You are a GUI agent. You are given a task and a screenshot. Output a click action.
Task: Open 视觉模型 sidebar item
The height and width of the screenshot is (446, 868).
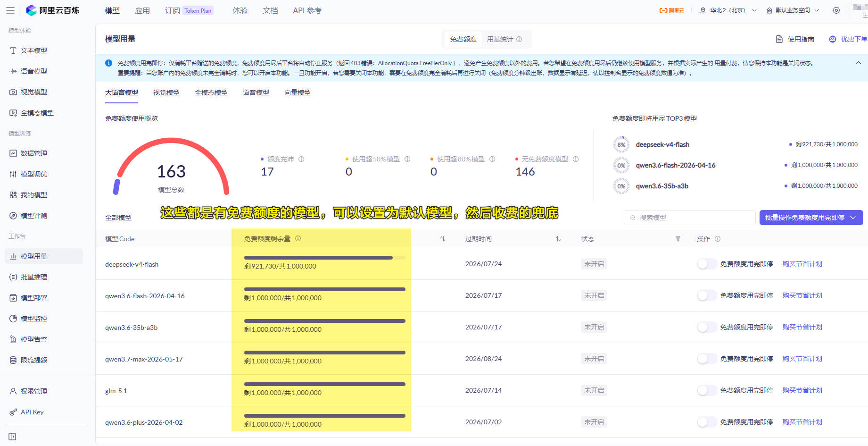pos(33,92)
